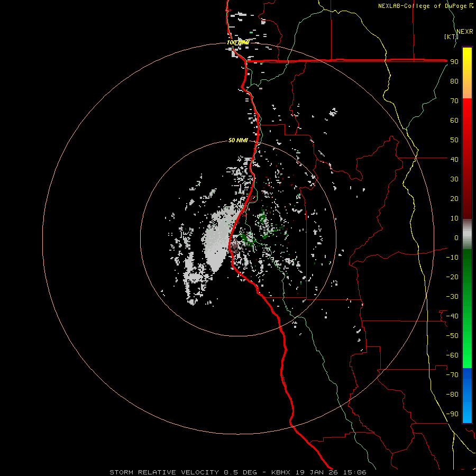The width and height of the screenshot is (476, 476).
Task: Pick the 60 value on velocity scale
Action: point(454,120)
